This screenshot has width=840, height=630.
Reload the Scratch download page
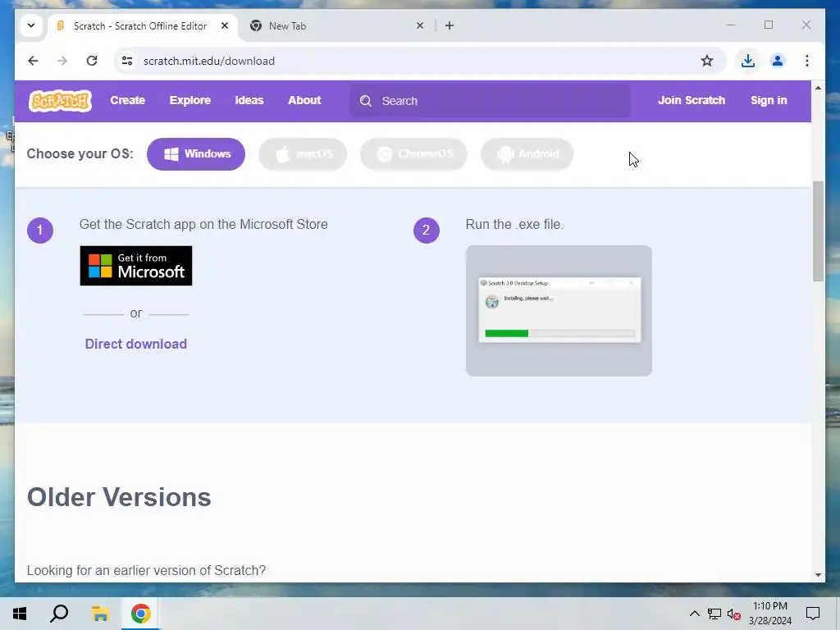coord(92,61)
